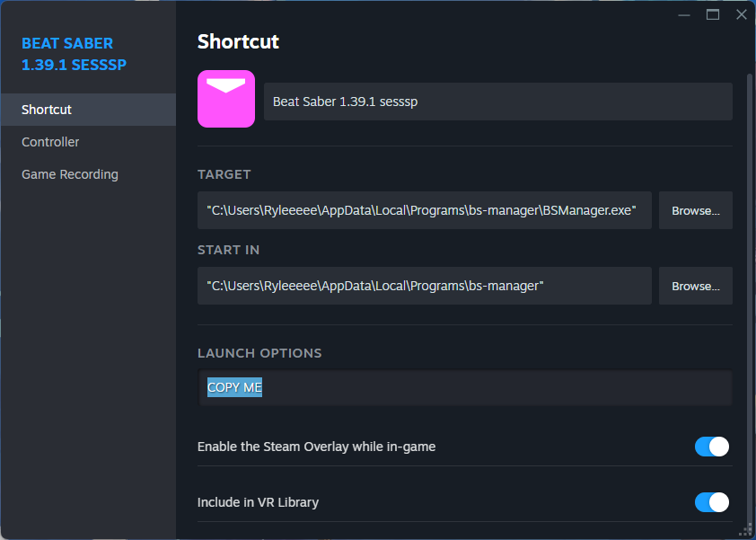Toggle Steam Overlay while in-game
The image size is (756, 540).
tap(712, 447)
